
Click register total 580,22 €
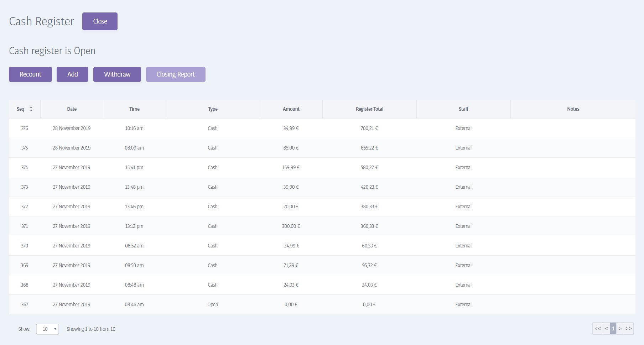[369, 167]
